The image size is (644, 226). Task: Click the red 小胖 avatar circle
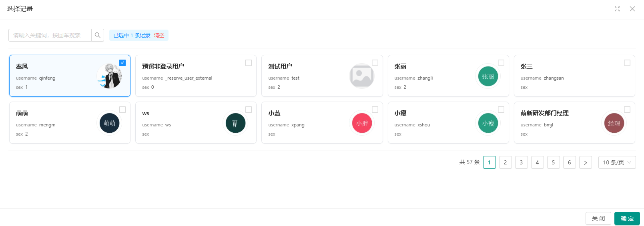pos(362,123)
